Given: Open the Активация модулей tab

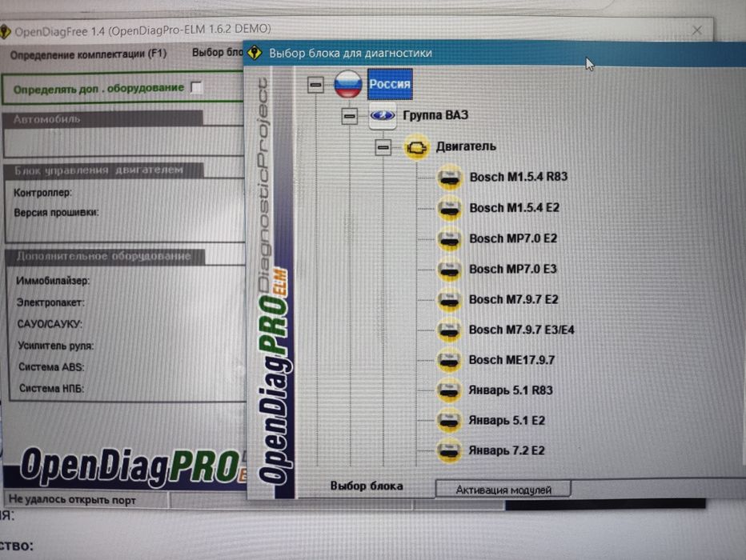Looking at the screenshot, I should [x=503, y=489].
